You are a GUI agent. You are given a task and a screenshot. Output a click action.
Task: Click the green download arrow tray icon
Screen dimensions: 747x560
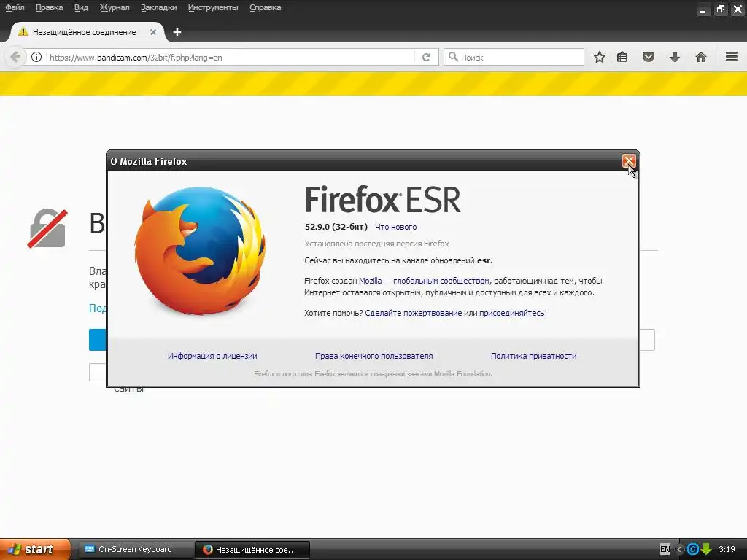[x=706, y=549]
